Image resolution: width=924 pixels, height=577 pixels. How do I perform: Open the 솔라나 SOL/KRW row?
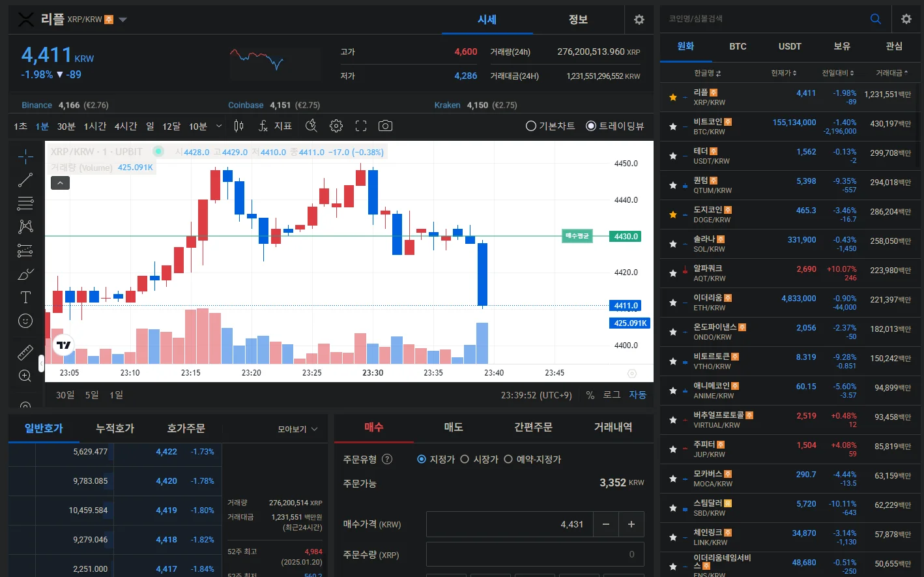[790, 244]
